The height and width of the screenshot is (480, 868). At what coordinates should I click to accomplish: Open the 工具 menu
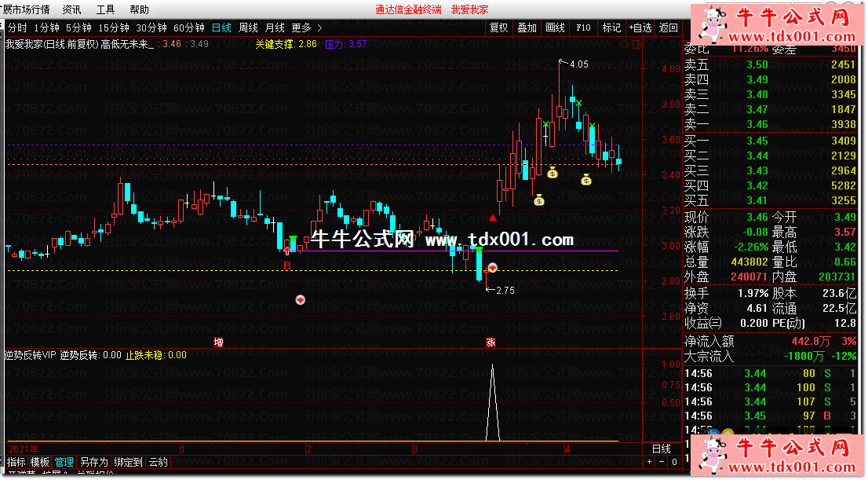(105, 9)
